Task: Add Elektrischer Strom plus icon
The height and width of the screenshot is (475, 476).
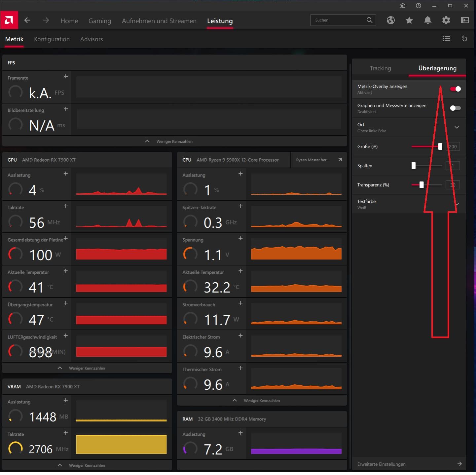Action: coord(240,336)
